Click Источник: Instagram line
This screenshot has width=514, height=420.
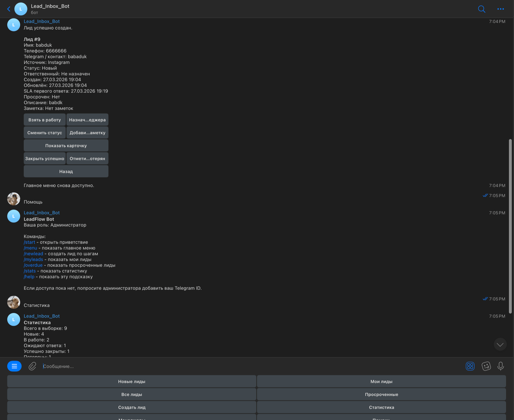[47, 62]
